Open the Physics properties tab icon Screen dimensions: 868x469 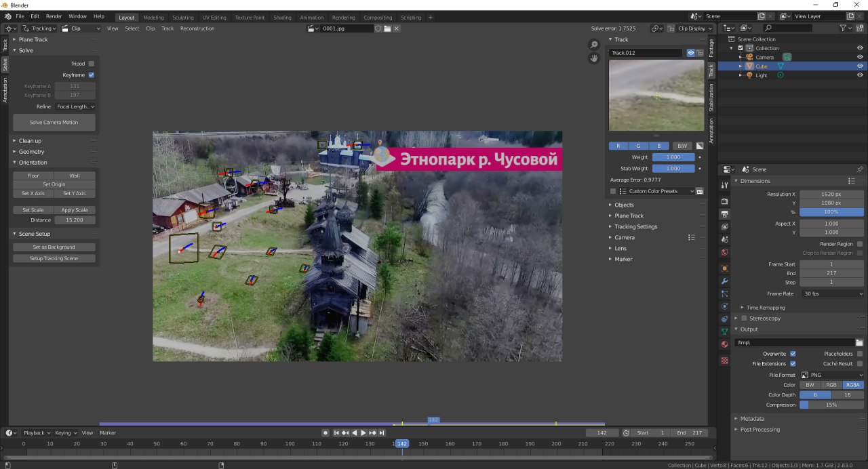coord(724,306)
